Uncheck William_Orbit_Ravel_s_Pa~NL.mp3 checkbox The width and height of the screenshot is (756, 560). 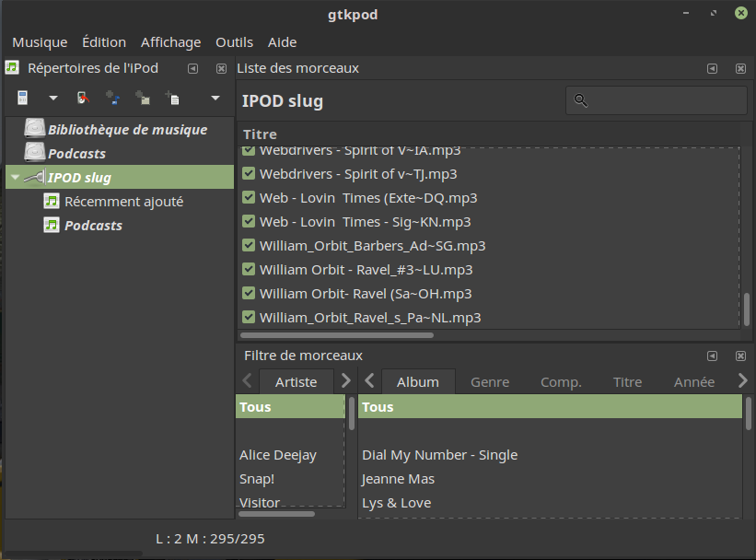tap(248, 318)
